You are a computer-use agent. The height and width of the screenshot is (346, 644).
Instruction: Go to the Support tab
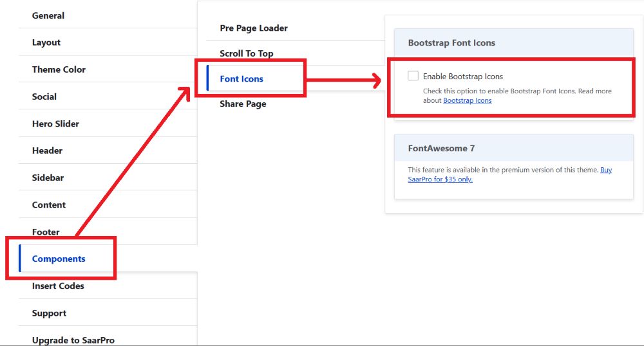(49, 313)
